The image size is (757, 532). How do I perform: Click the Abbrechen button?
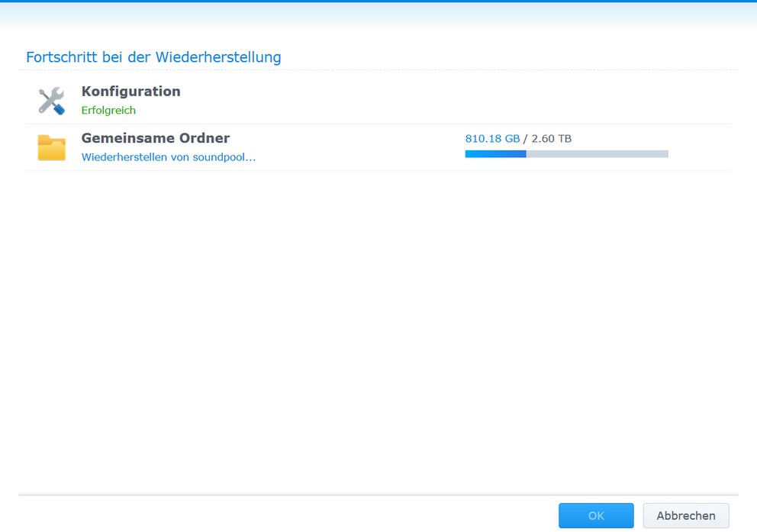tap(686, 515)
